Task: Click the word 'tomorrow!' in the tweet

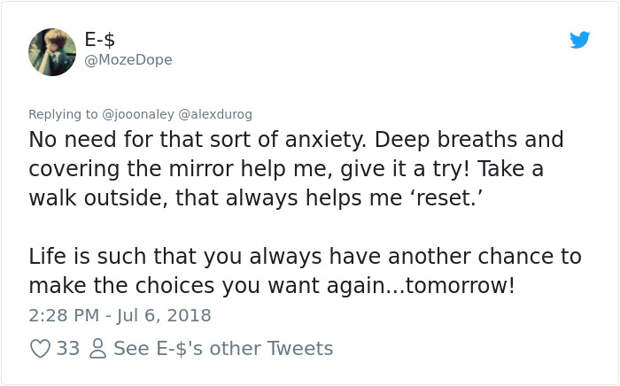Action: pos(460,285)
